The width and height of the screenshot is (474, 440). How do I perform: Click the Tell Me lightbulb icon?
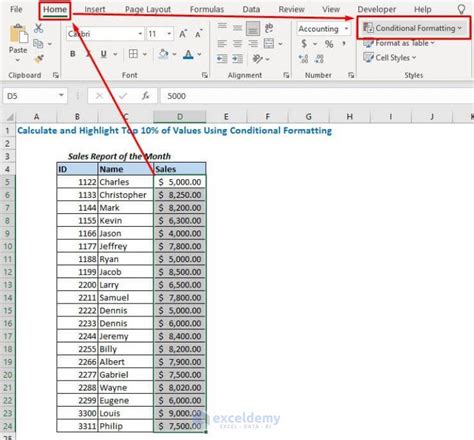pyautogui.click(x=461, y=9)
